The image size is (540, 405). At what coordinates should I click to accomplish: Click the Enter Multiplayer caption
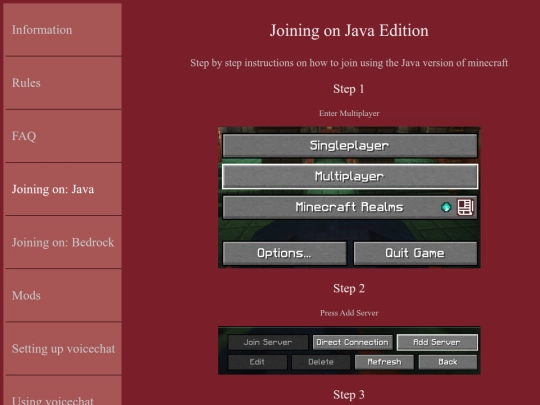(349, 113)
